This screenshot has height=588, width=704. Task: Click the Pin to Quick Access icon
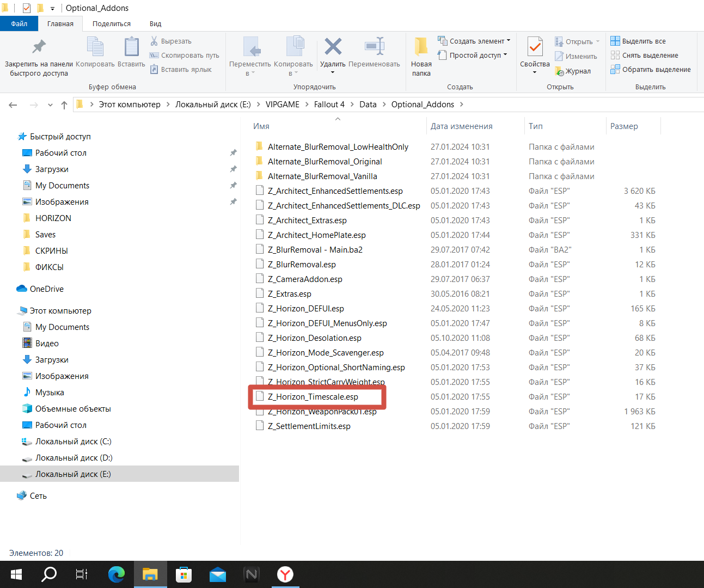tap(39, 47)
